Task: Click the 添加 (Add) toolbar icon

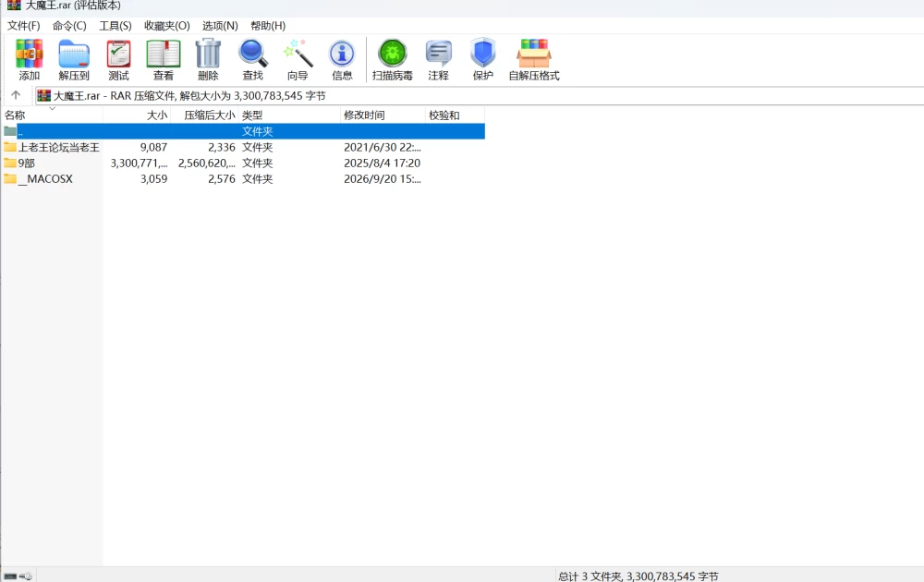Action: (x=29, y=54)
